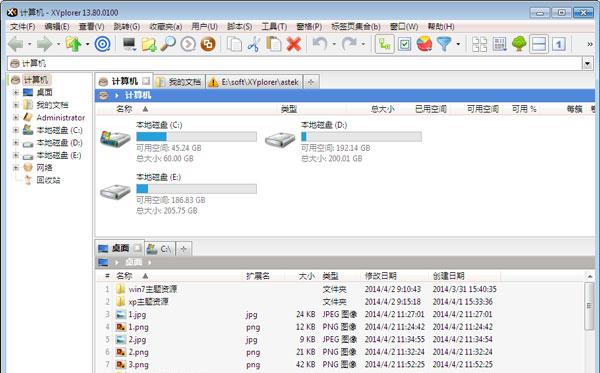
Task: Click the orange round toolbar icon
Action: coord(208,44)
